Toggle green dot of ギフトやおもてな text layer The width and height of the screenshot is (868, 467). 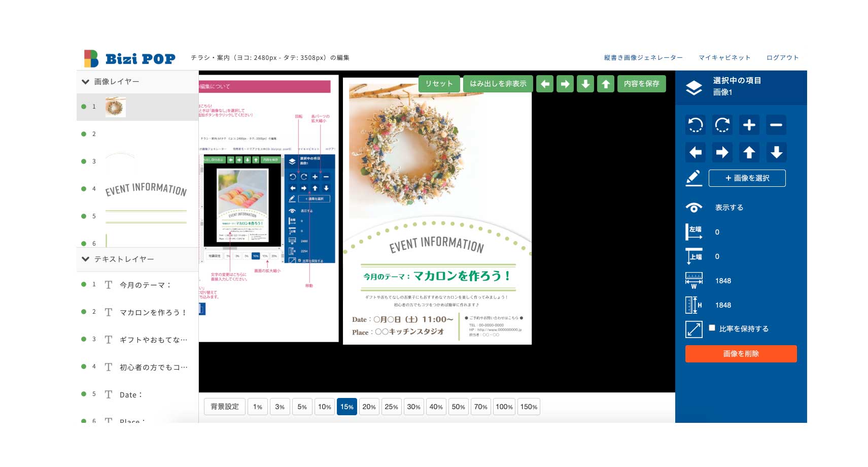tap(84, 339)
